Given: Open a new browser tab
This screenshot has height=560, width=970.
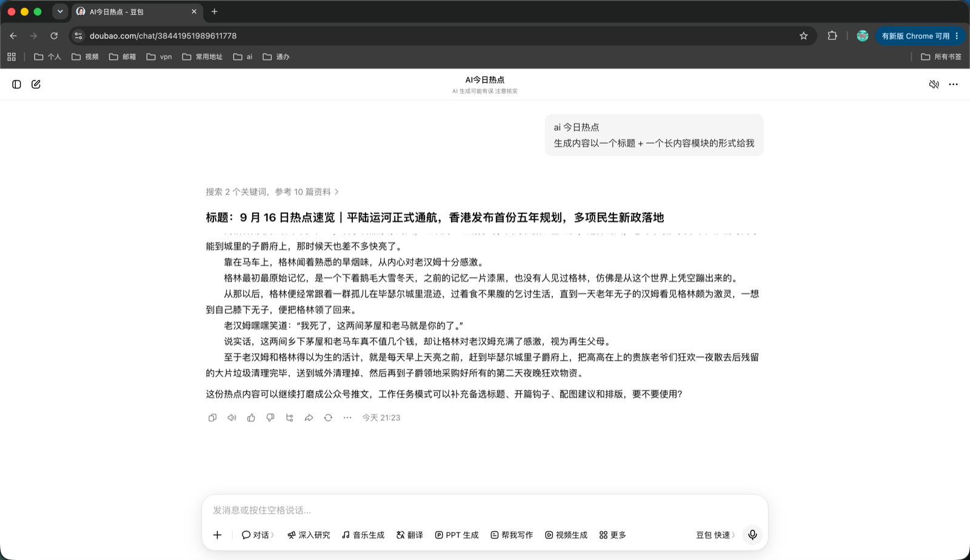Looking at the screenshot, I should 214,12.
